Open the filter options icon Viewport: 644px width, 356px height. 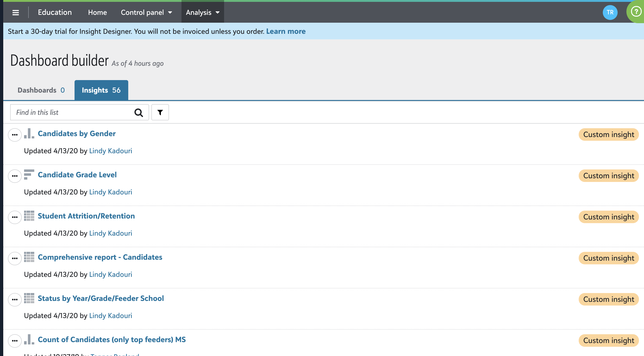[160, 112]
